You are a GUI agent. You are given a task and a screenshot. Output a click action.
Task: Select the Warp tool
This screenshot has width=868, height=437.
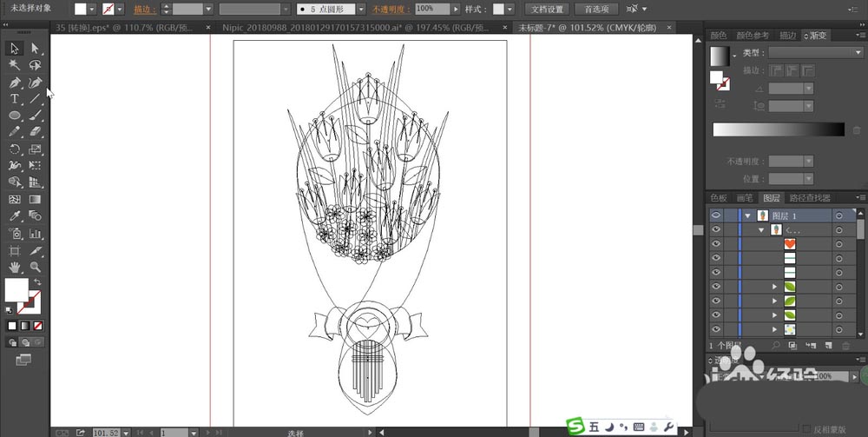pos(15,166)
